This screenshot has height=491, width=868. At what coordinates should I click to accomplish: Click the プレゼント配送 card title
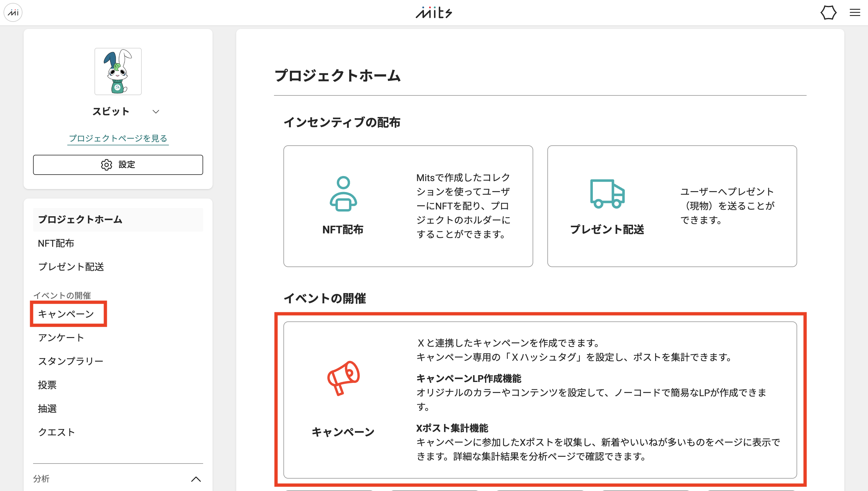(x=607, y=230)
